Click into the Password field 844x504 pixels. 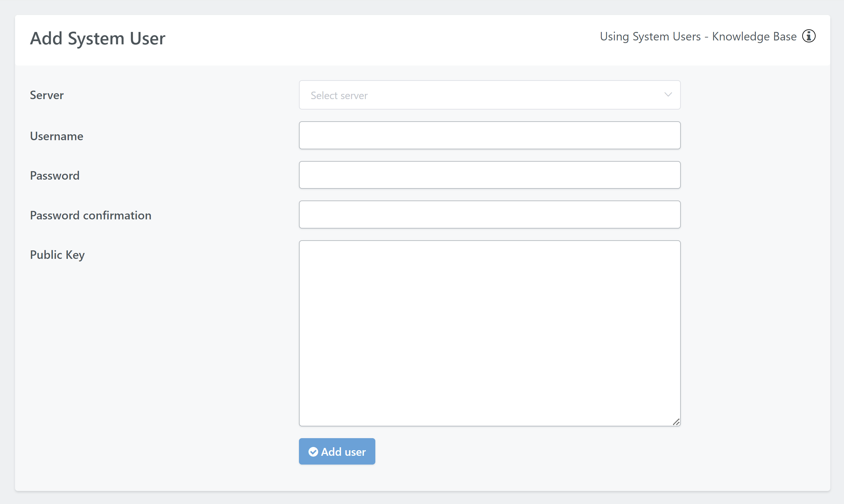[x=489, y=175]
